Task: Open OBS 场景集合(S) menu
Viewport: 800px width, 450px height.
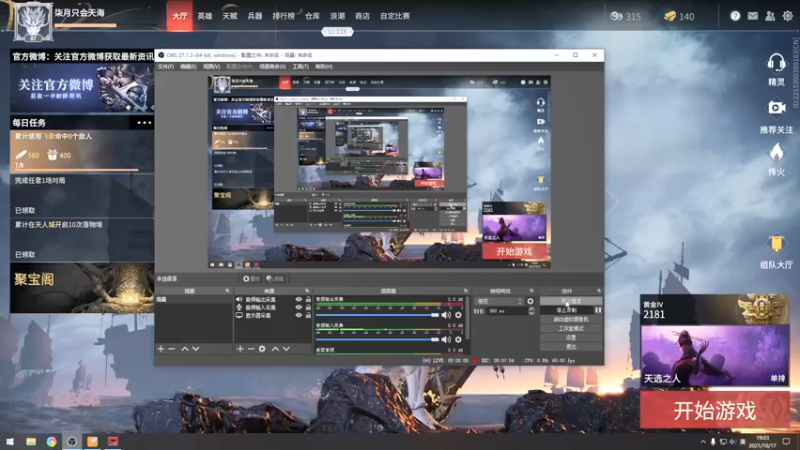Action: [272, 67]
